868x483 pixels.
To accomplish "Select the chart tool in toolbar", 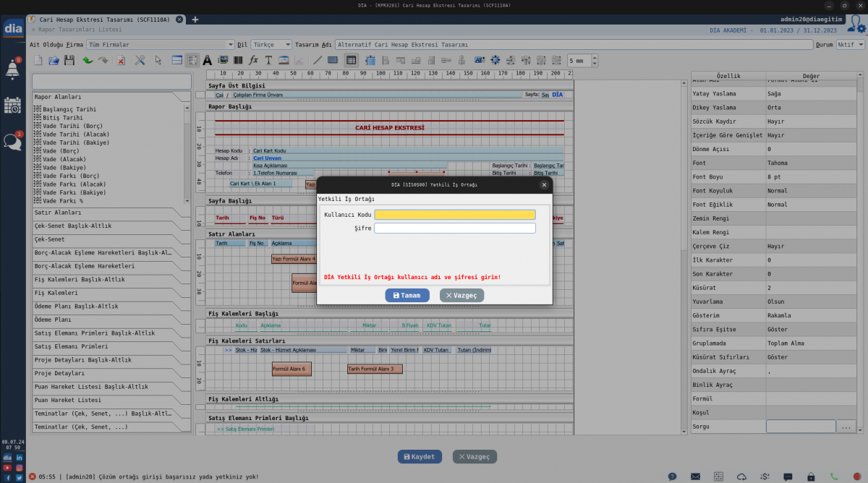I will [299, 60].
